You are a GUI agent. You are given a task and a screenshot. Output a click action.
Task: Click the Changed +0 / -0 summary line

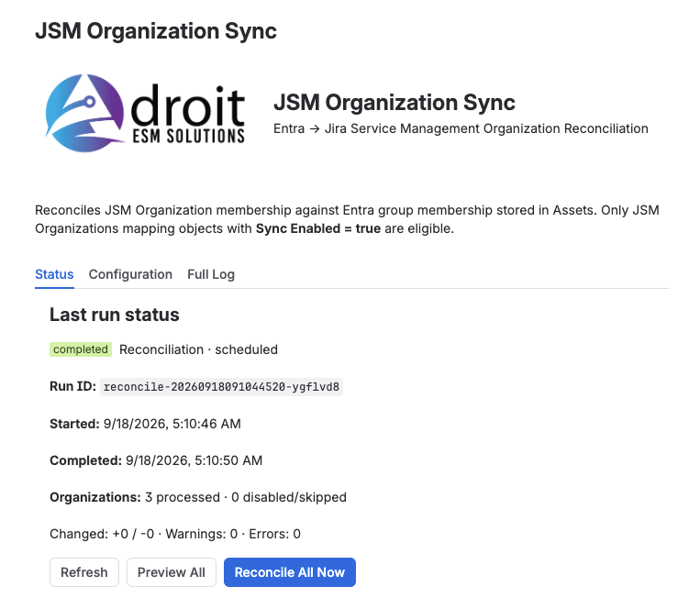tap(175, 534)
